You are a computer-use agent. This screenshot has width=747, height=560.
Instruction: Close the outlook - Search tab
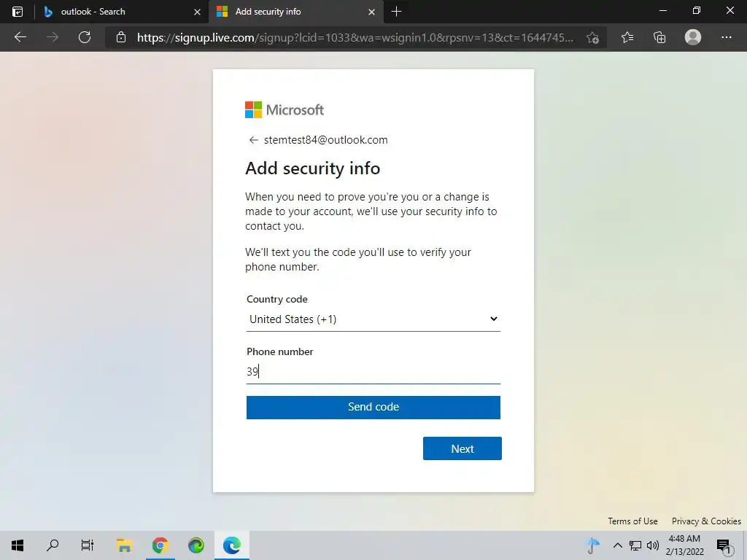[x=197, y=12]
